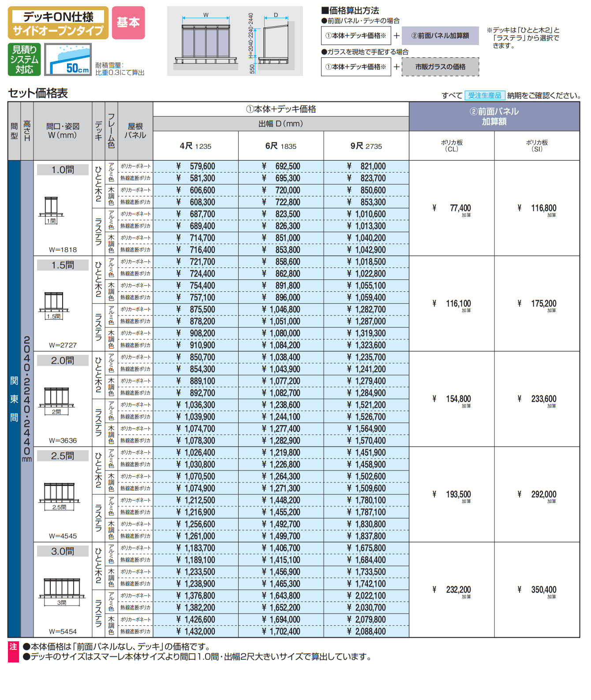Click the pink 基本 badge
This screenshot has height=700, width=591.
tap(128, 23)
